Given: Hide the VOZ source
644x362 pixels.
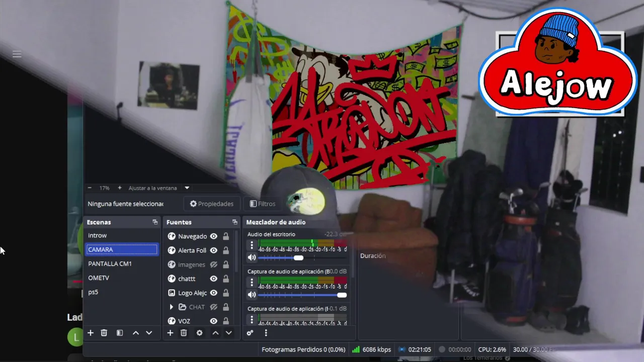Looking at the screenshot, I should [x=213, y=321].
